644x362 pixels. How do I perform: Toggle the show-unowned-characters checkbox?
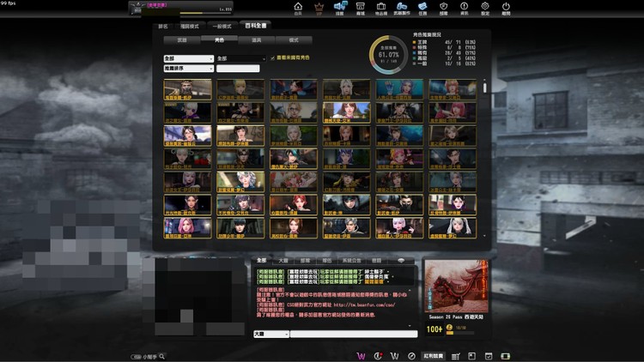[x=272, y=58]
